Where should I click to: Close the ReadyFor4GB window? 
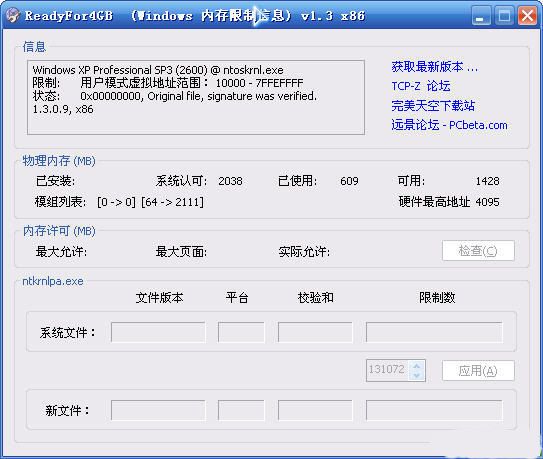[527, 16]
